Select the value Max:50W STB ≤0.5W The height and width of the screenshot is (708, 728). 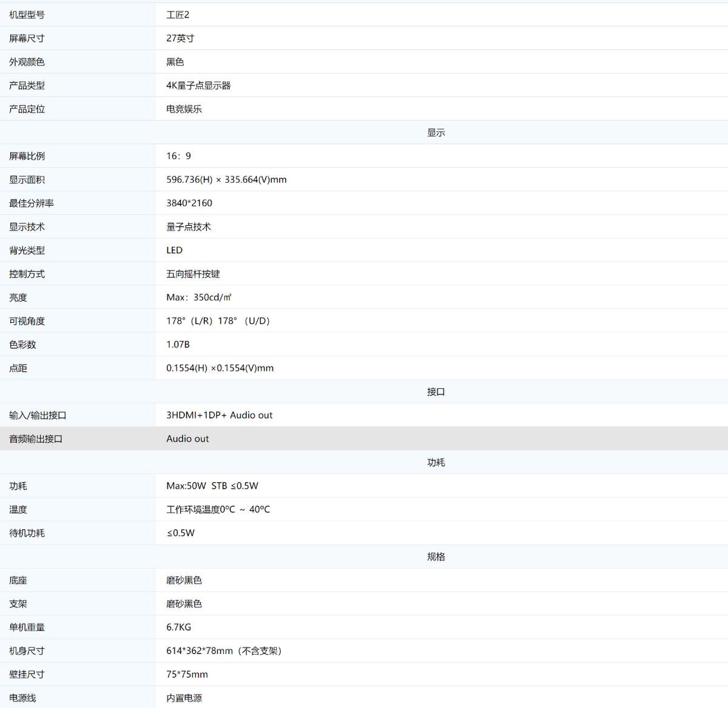[212, 486]
